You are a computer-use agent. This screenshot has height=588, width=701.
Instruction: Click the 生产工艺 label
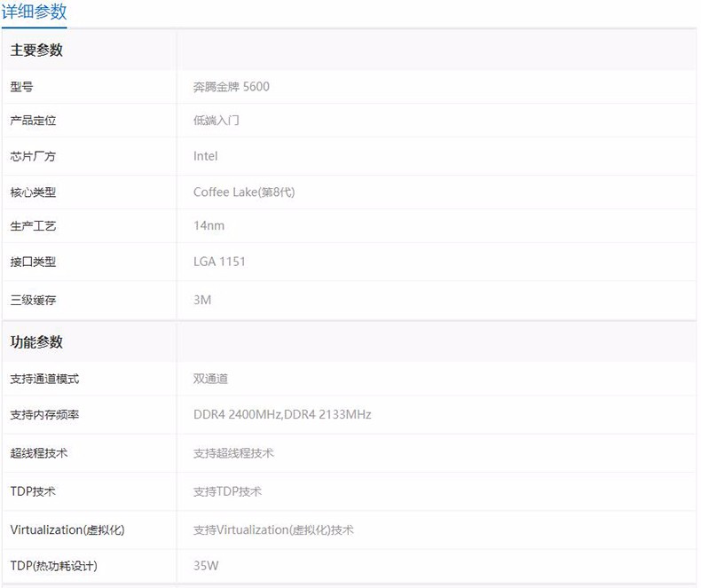(x=33, y=226)
